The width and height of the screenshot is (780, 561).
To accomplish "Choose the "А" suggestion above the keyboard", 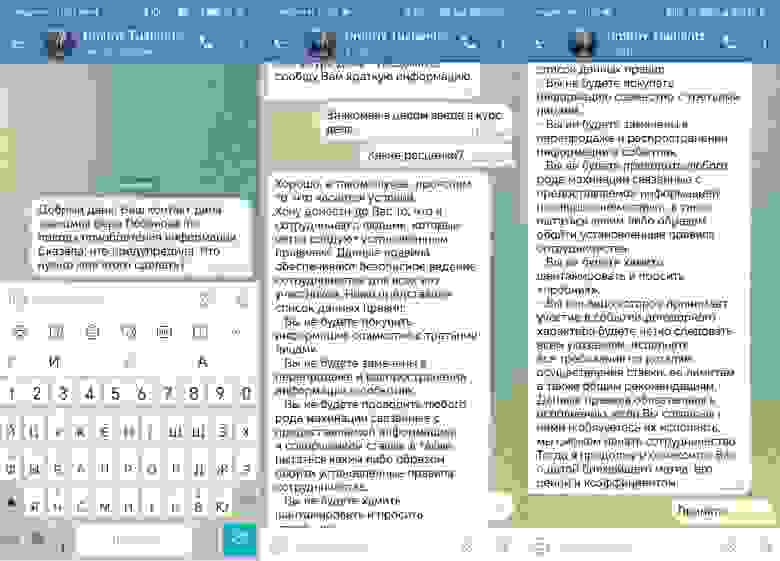I will pos(202,363).
